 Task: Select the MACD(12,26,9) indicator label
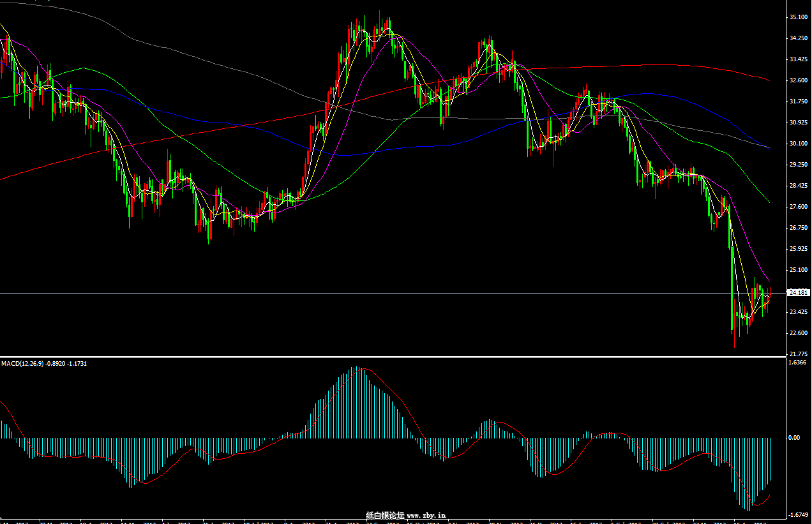pyautogui.click(x=43, y=363)
